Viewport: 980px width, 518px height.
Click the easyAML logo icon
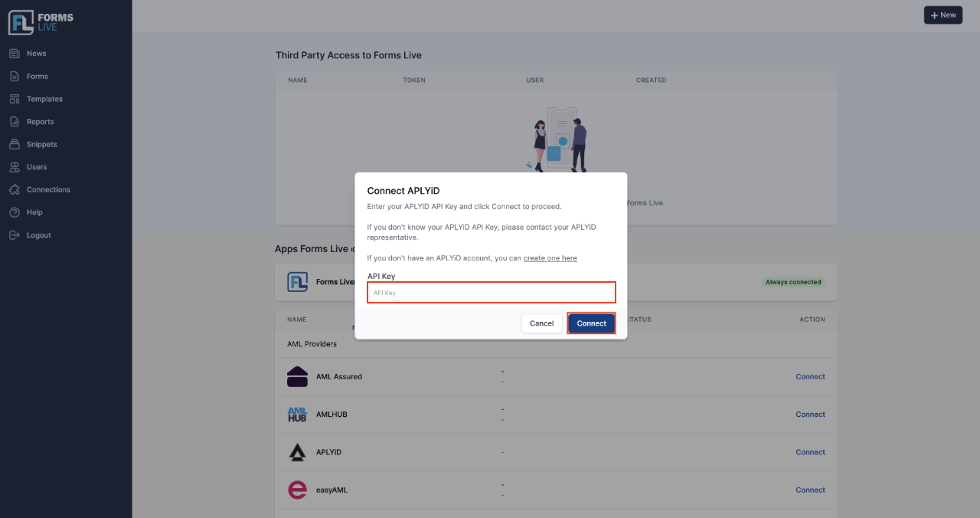297,490
